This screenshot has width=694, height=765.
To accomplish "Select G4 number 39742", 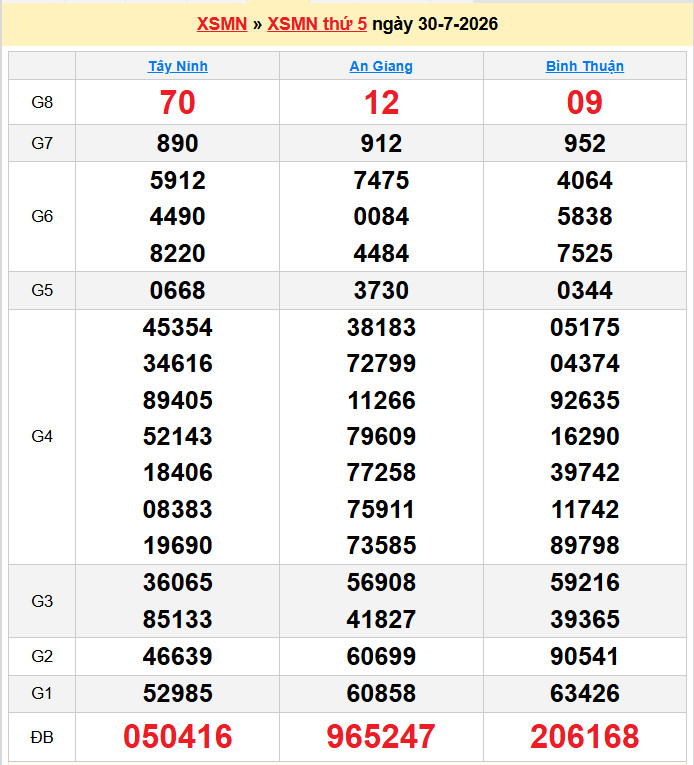I will [585, 472].
